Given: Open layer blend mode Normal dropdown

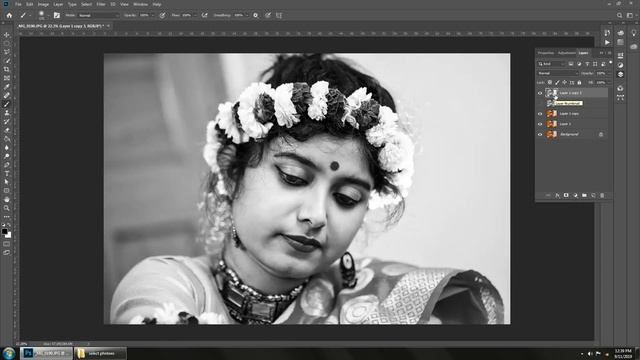Looking at the screenshot, I should pyautogui.click(x=558, y=73).
